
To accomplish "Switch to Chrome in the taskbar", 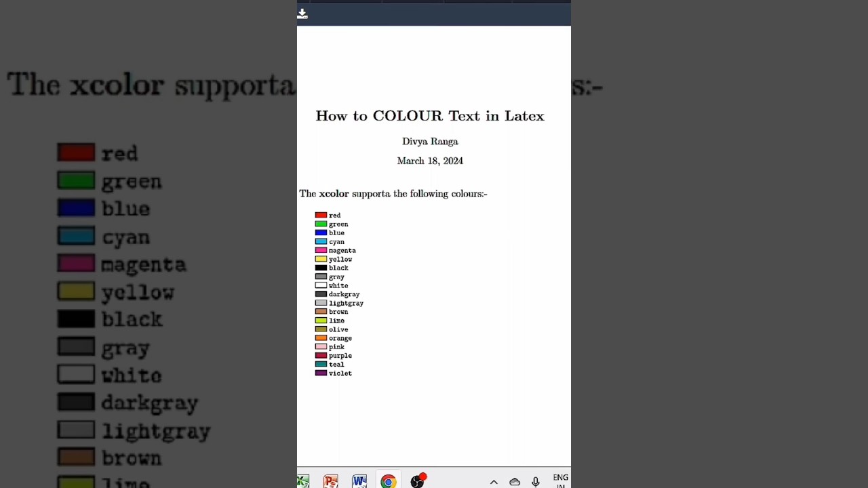I will (388, 481).
